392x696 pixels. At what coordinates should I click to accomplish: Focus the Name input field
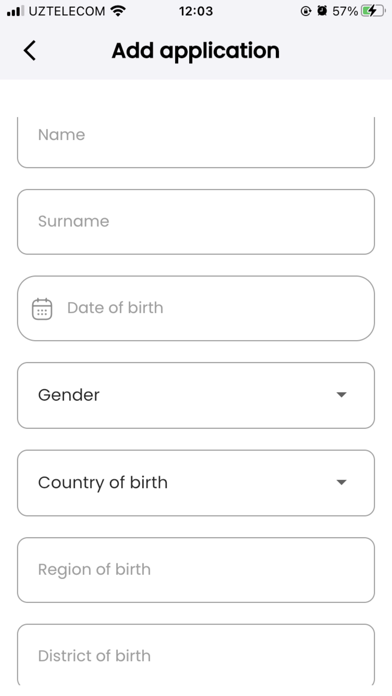click(196, 142)
